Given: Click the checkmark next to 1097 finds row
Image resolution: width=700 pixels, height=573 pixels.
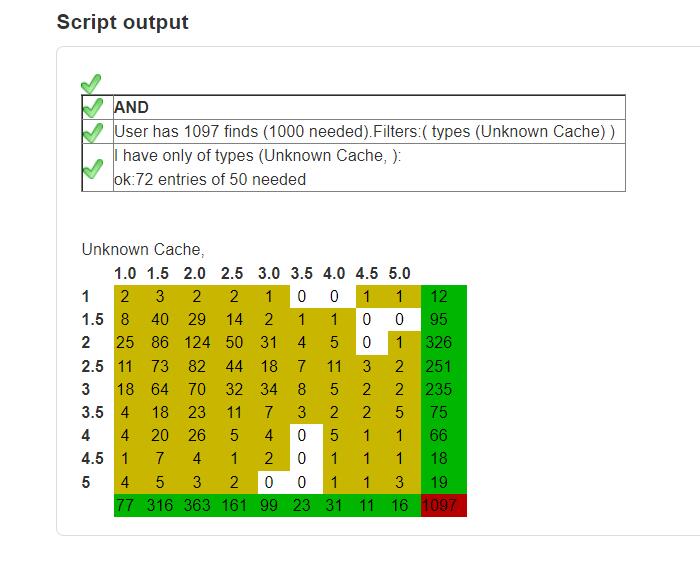Looking at the screenshot, I should click(93, 133).
